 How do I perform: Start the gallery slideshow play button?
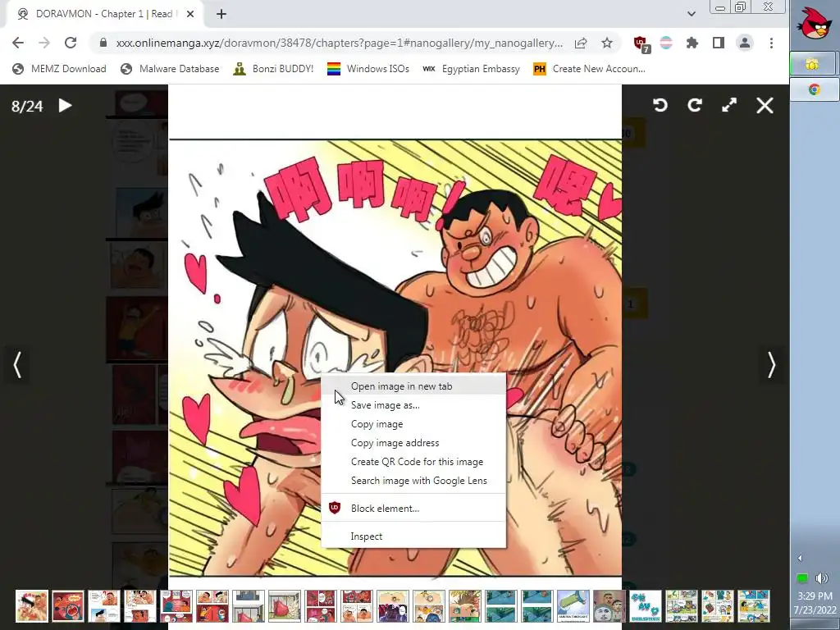(65, 106)
